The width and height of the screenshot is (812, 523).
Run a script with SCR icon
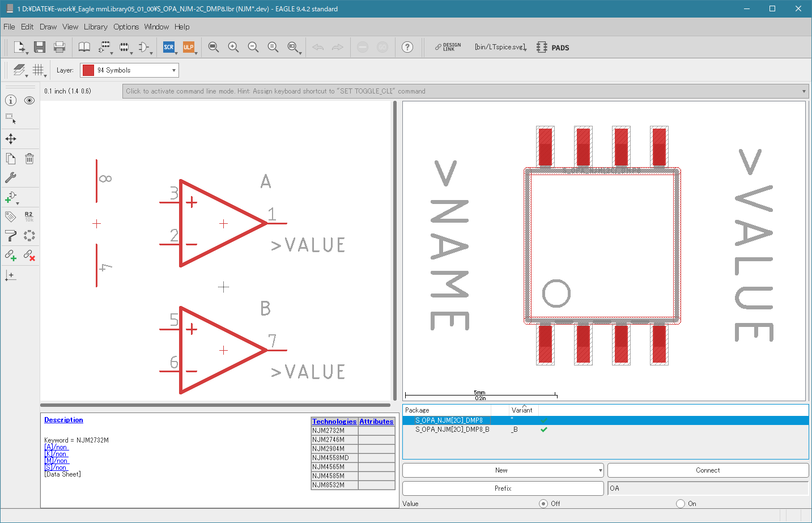tap(169, 47)
